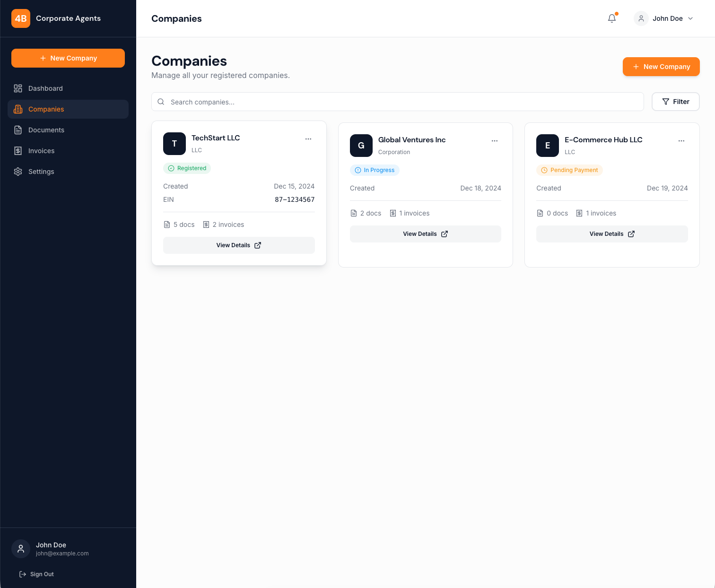Viewport: 715px width, 588px height.
Task: Click the In Progress status badge
Action: tap(375, 170)
